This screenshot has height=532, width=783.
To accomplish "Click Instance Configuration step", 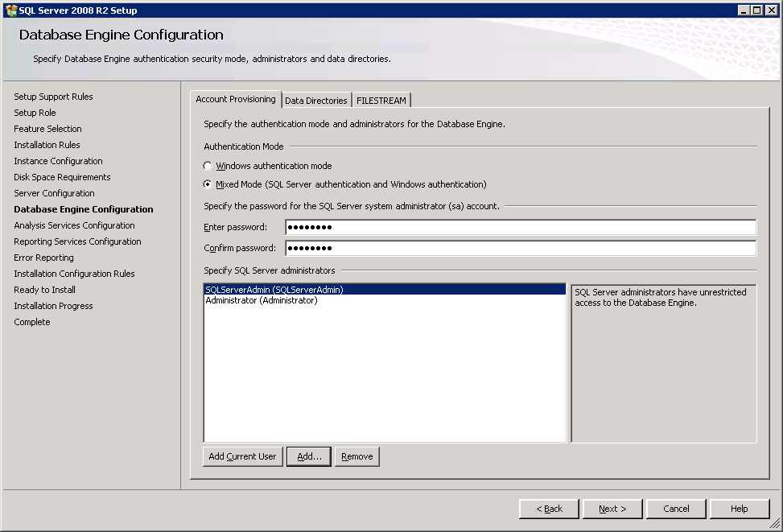I will 59,161.
